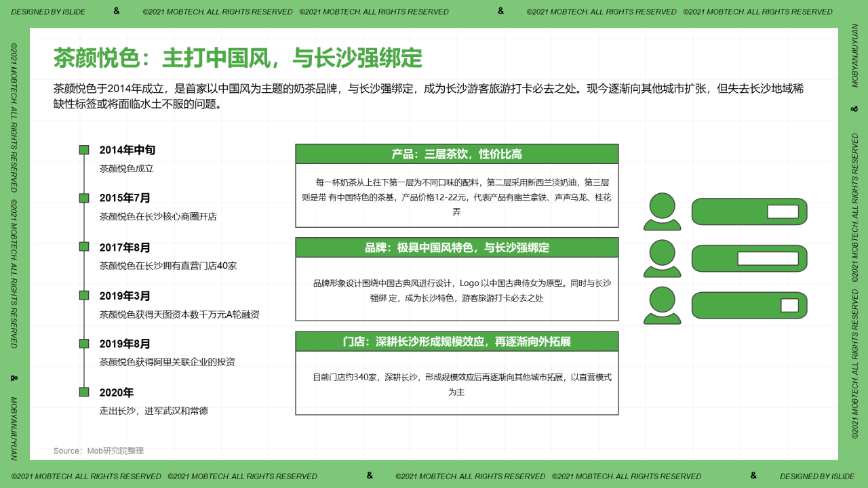
Task: Click the text 茶颜悦色在长沙核心商圈开店
Action: (158, 216)
